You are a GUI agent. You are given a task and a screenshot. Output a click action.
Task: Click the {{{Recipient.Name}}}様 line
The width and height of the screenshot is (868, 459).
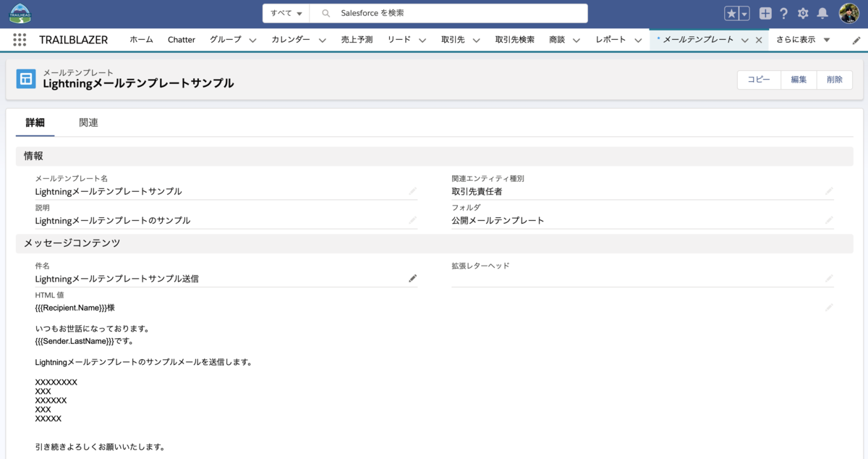pyautogui.click(x=75, y=308)
